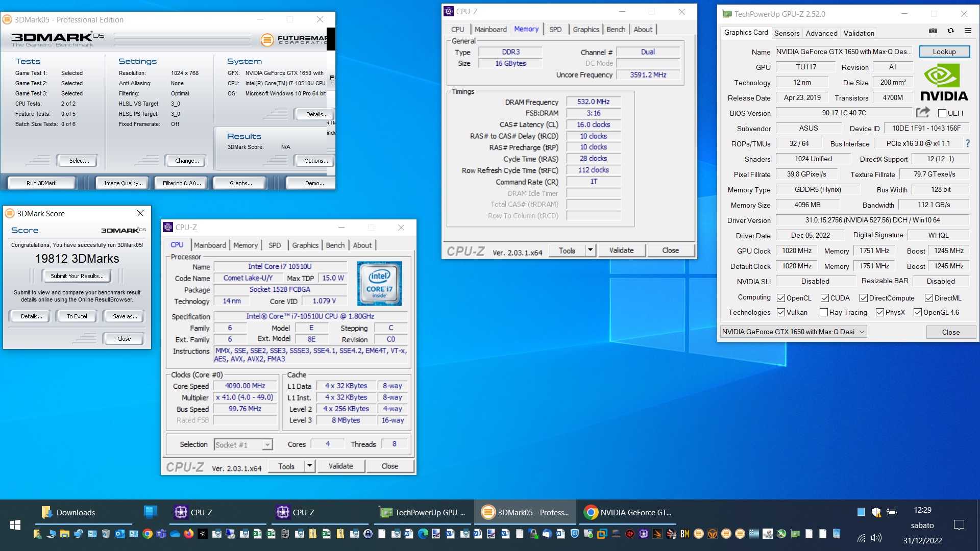Open Outlook from the taskbar

[120, 534]
